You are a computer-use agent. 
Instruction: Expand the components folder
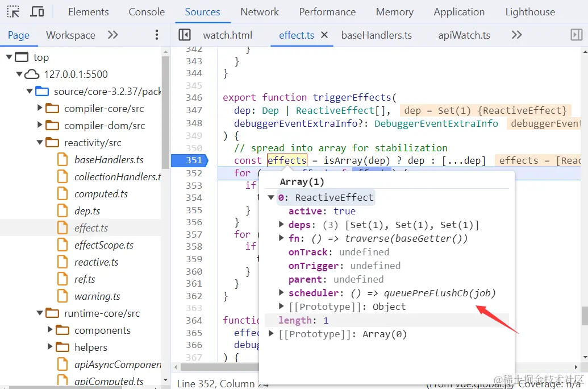[x=50, y=330]
